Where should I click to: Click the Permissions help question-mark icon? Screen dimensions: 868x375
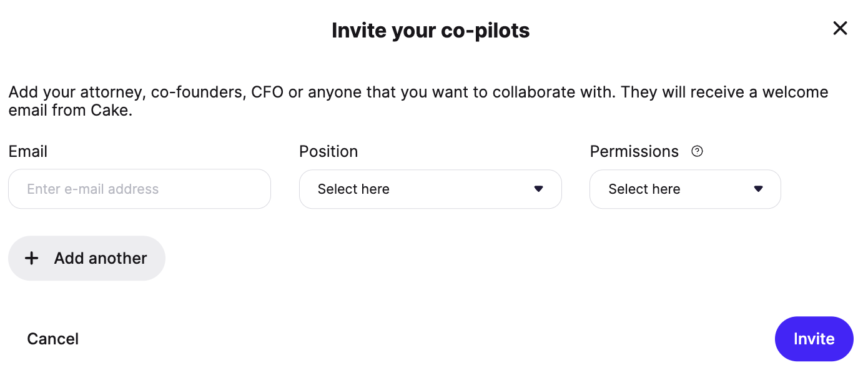pyautogui.click(x=698, y=151)
